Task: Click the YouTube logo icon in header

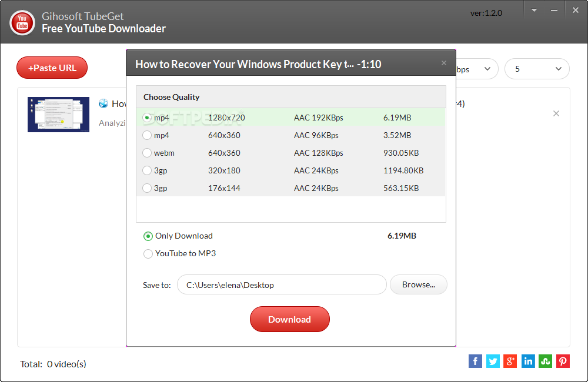Action: tap(22, 22)
